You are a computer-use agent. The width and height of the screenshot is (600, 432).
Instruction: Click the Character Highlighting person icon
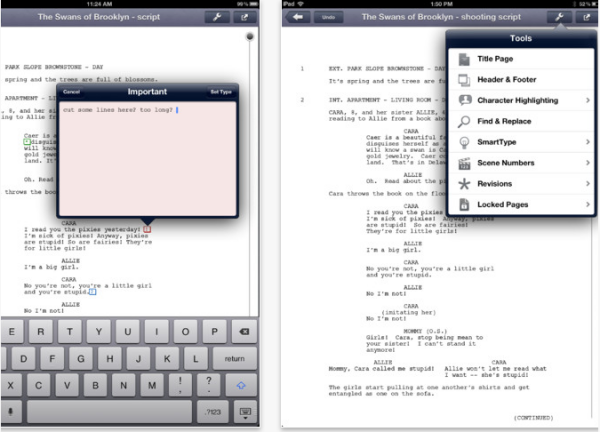click(465, 100)
